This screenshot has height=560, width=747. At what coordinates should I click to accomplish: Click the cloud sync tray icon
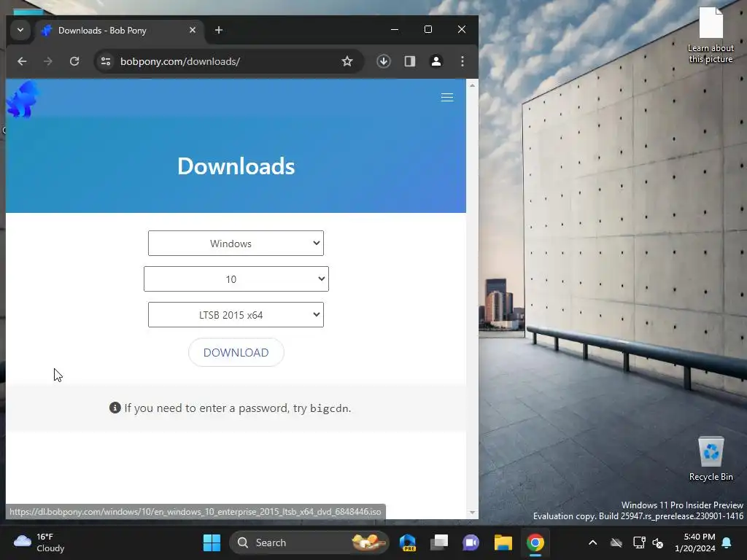(x=616, y=542)
